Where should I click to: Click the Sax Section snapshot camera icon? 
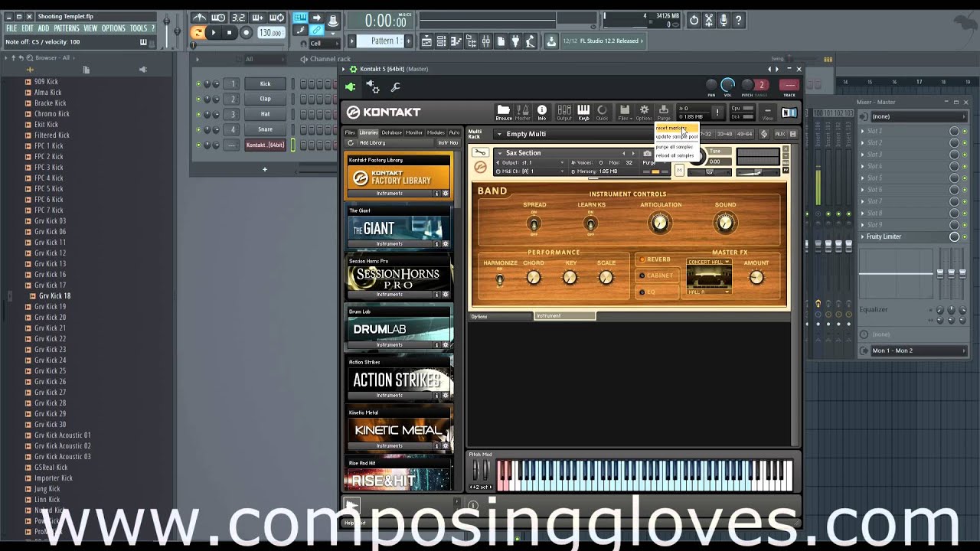pyautogui.click(x=647, y=153)
